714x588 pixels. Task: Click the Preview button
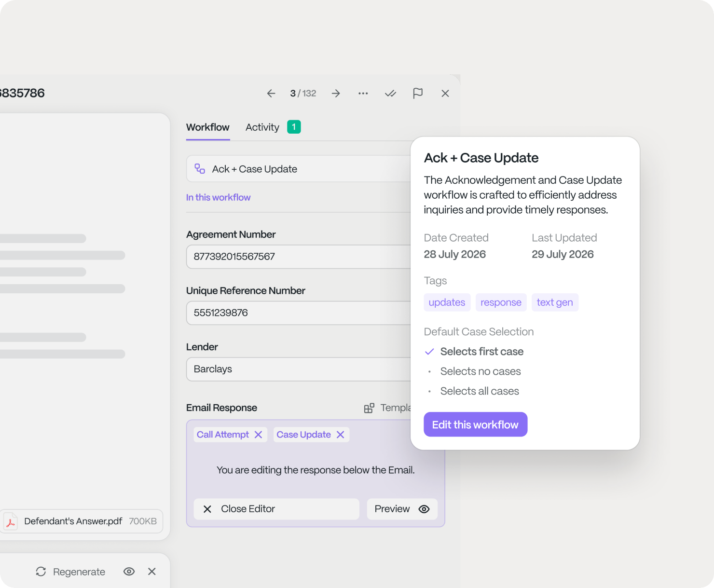[x=402, y=509]
